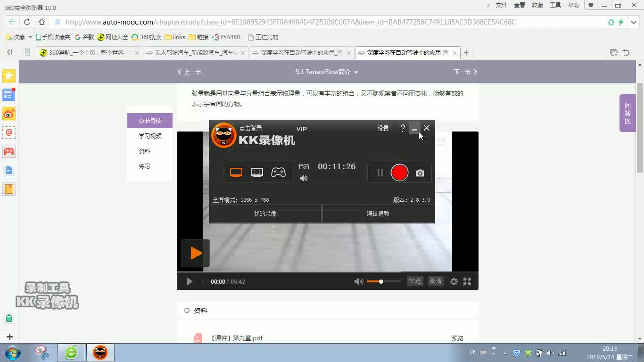Select game recording mode gamepad icon
644x362 pixels.
[278, 173]
